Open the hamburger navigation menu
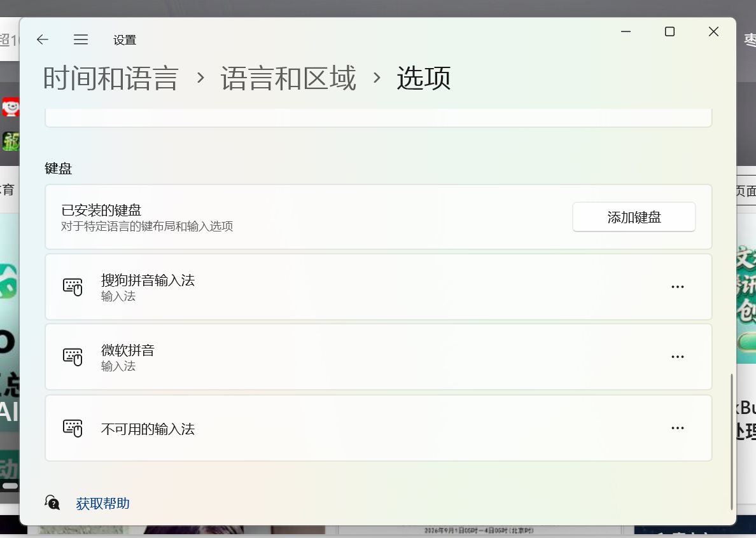The height and width of the screenshot is (538, 756). point(81,39)
